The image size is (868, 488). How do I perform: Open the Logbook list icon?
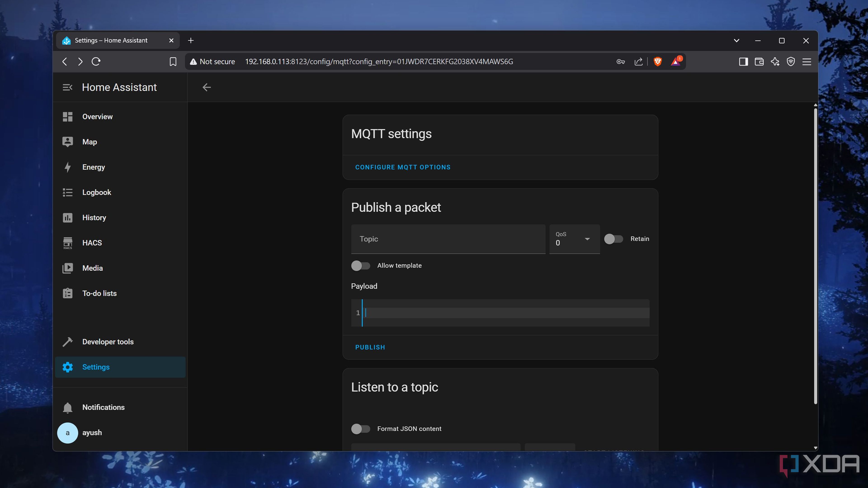(x=67, y=192)
